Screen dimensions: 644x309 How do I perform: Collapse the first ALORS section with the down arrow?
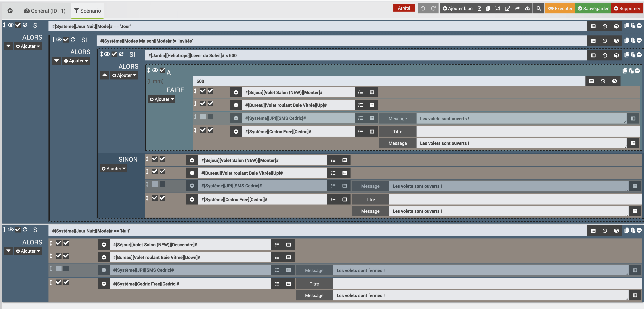(9, 46)
